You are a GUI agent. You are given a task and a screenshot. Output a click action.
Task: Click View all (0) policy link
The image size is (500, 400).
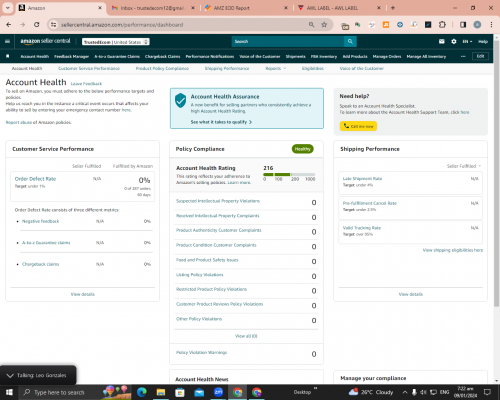click(x=246, y=336)
